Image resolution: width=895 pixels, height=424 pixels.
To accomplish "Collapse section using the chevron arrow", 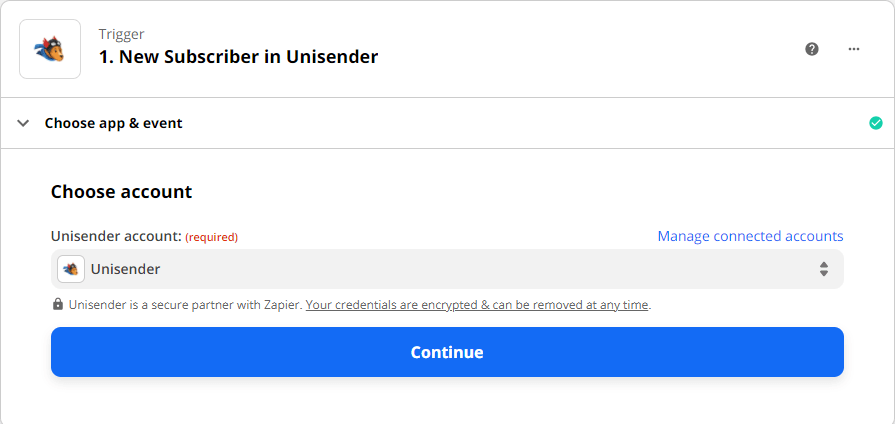I will tap(23, 123).
